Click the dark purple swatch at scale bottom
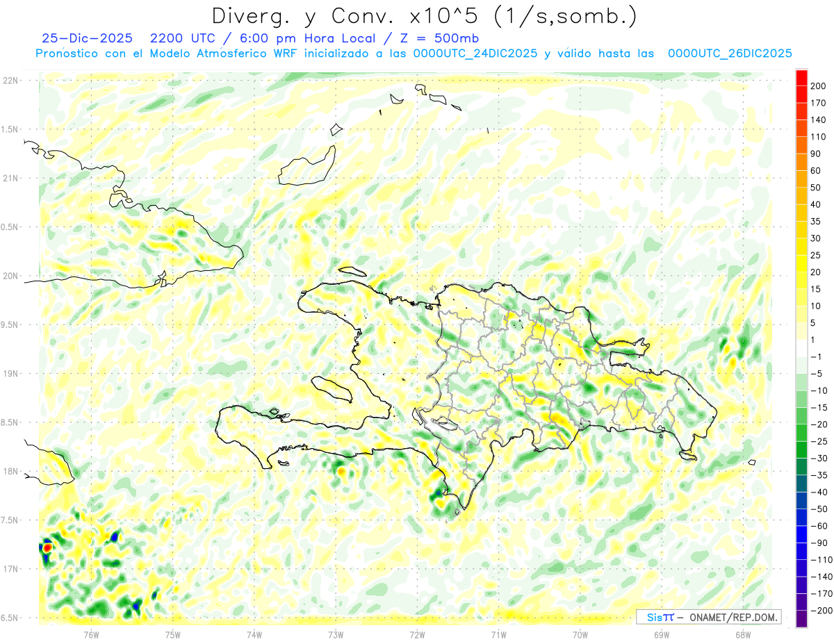 802,619
